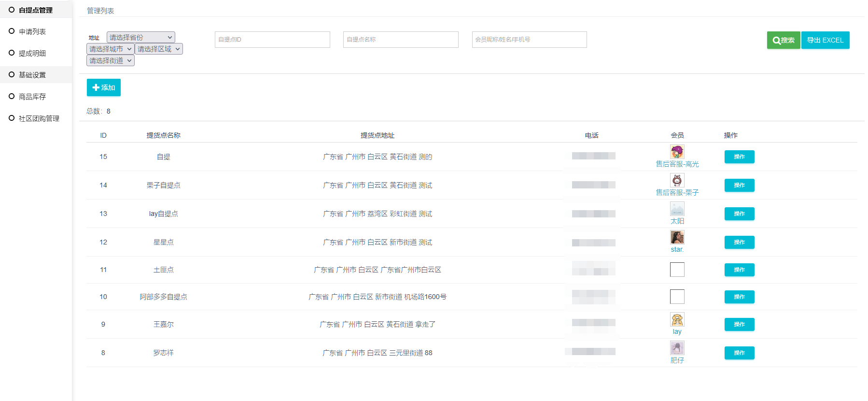Image resolution: width=868 pixels, height=401 pixels.
Task: Click the 肥仔 member avatar icon
Action: (x=677, y=348)
